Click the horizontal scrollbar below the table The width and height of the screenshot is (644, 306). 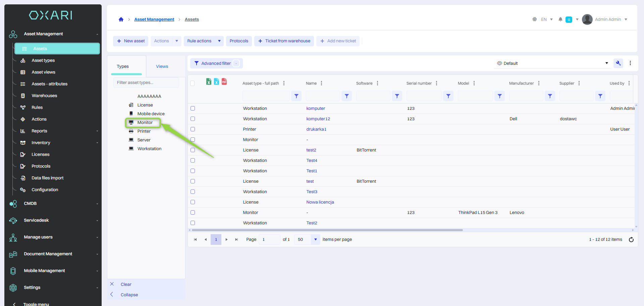pos(327,230)
